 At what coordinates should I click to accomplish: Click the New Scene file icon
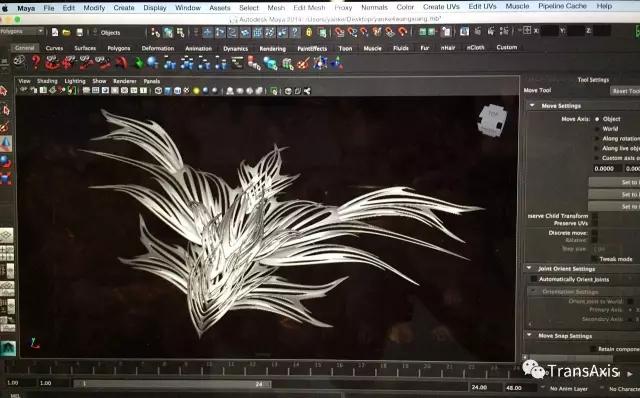click(x=55, y=32)
